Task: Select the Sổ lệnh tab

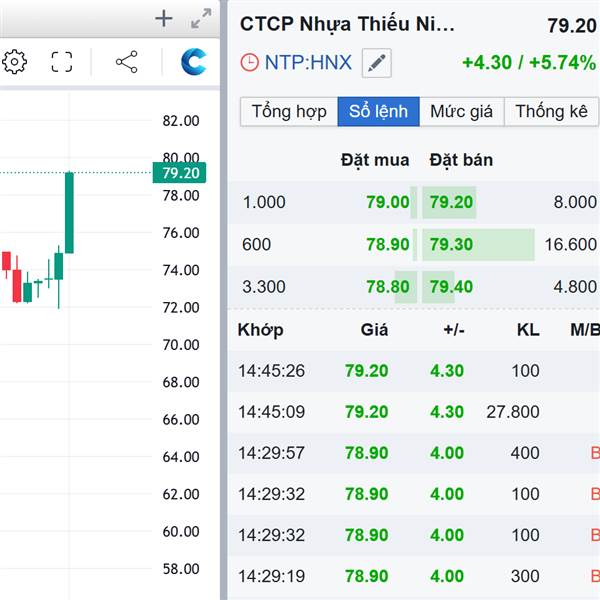Action: click(x=378, y=111)
